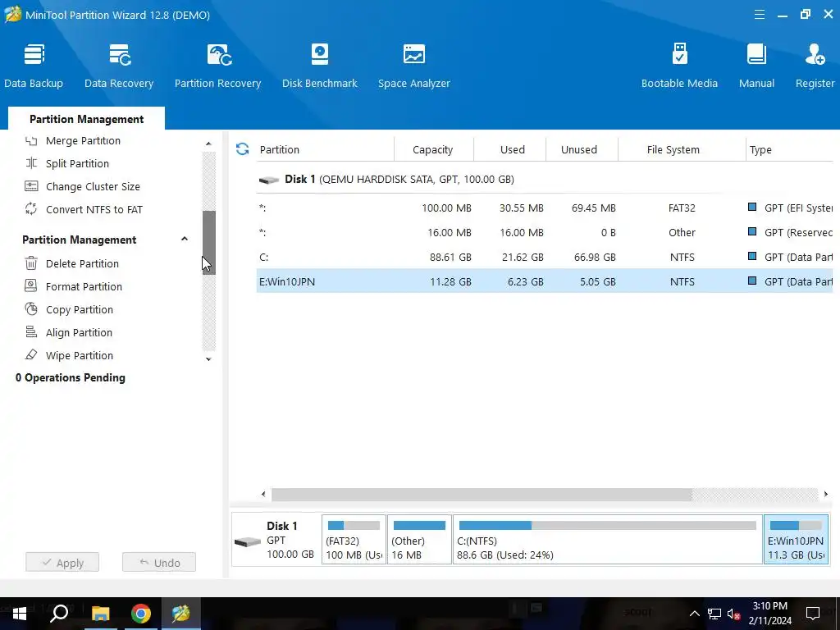Open the clock showing 3:10 PM

[x=769, y=614]
